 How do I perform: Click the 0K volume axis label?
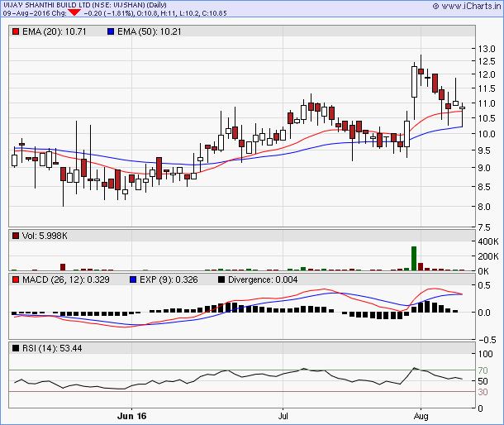tap(483, 271)
